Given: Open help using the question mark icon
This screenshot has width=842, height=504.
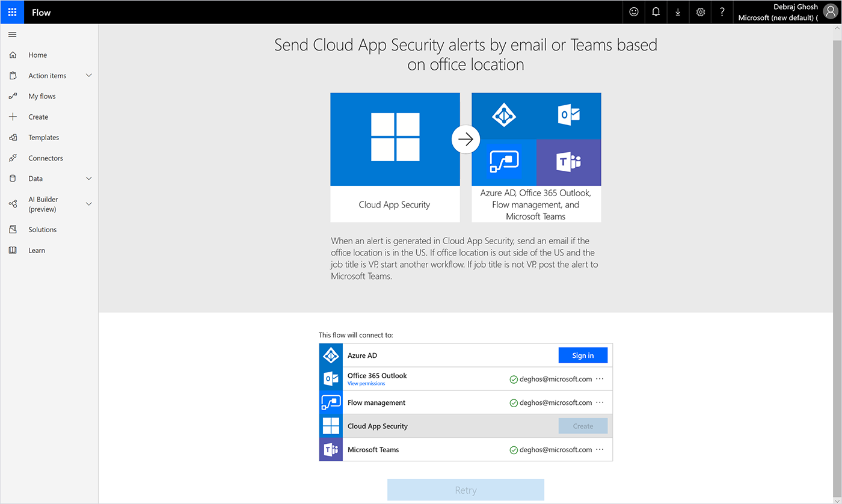Looking at the screenshot, I should pos(722,12).
